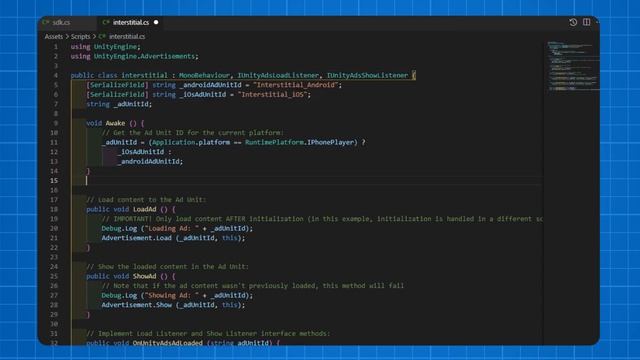Click the 'Advertisement.Load' call
Image resolution: width=640 pixels, height=360 pixels.
[x=136, y=238]
